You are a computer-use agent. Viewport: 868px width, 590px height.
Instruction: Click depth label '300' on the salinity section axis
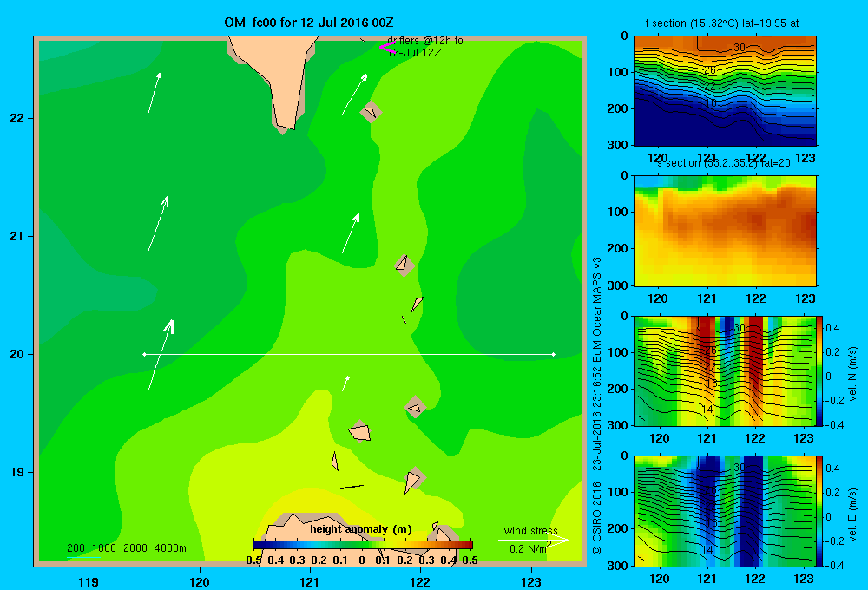(x=620, y=285)
